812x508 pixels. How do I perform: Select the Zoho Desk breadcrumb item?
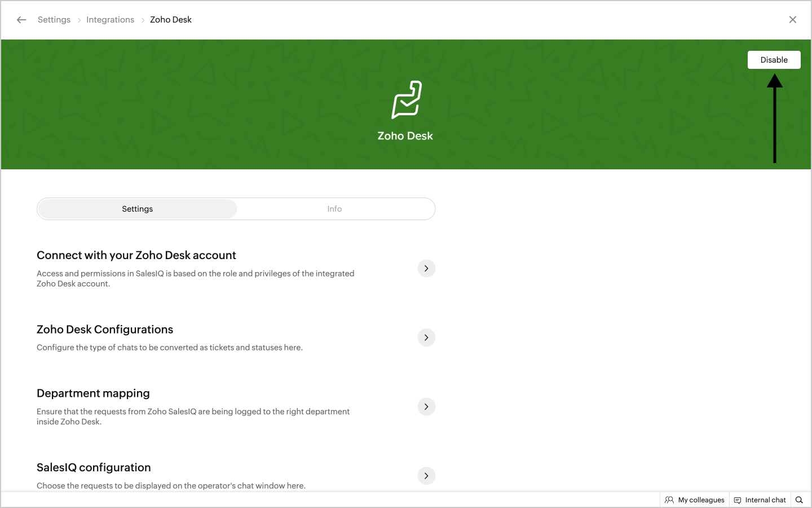click(171, 20)
